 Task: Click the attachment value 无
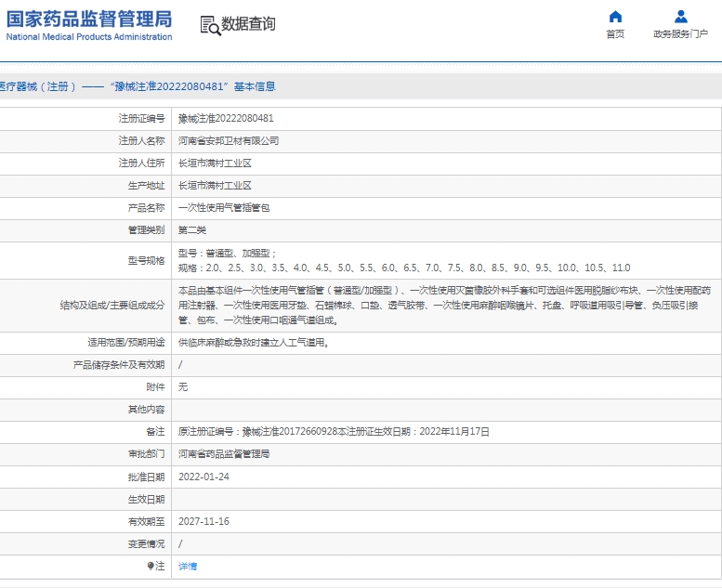[x=183, y=386]
